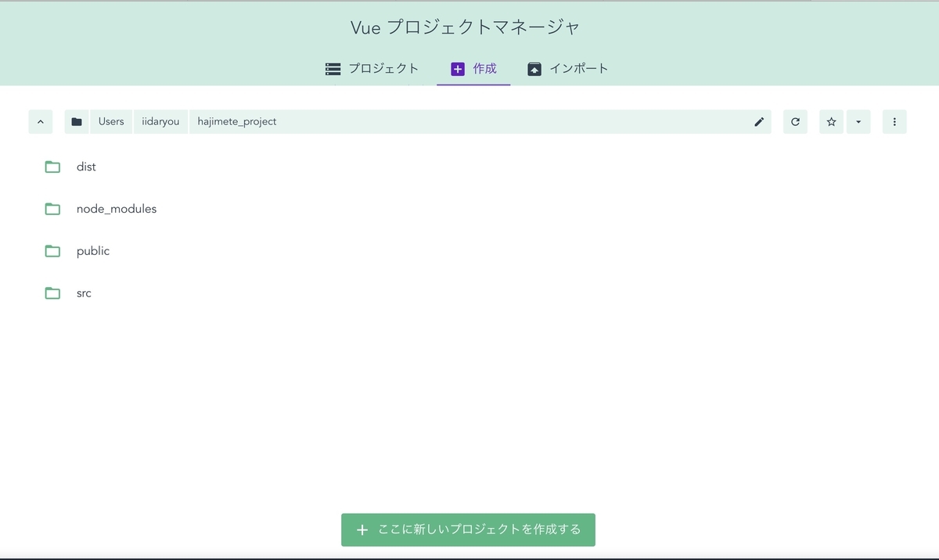Viewport: 939px width, 560px height.
Task: Open the src folder name
Action: [84, 293]
